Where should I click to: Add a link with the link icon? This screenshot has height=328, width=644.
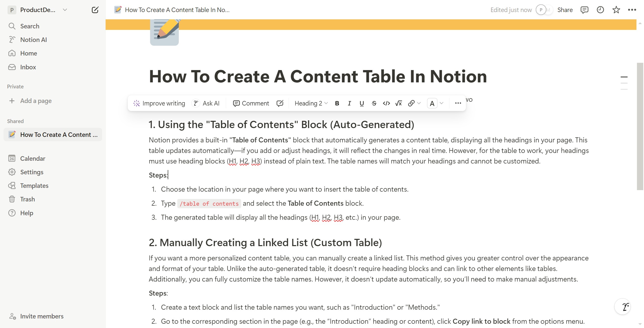411,103
